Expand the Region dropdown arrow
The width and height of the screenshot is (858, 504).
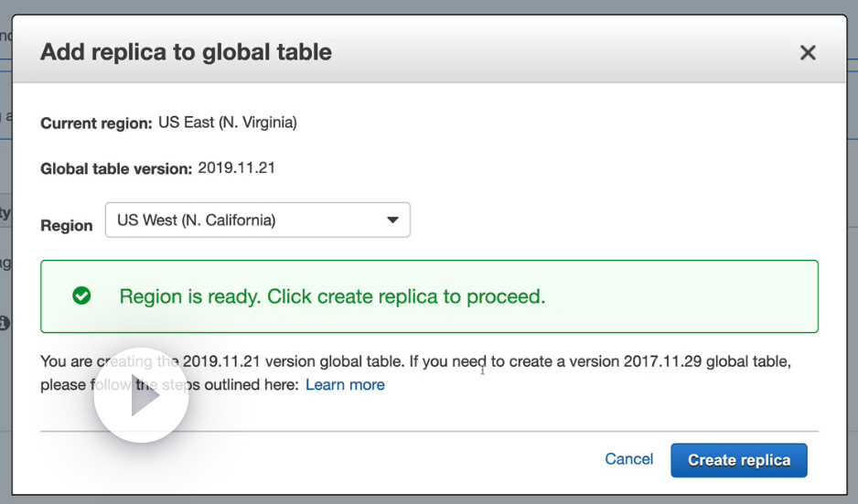[x=392, y=220]
